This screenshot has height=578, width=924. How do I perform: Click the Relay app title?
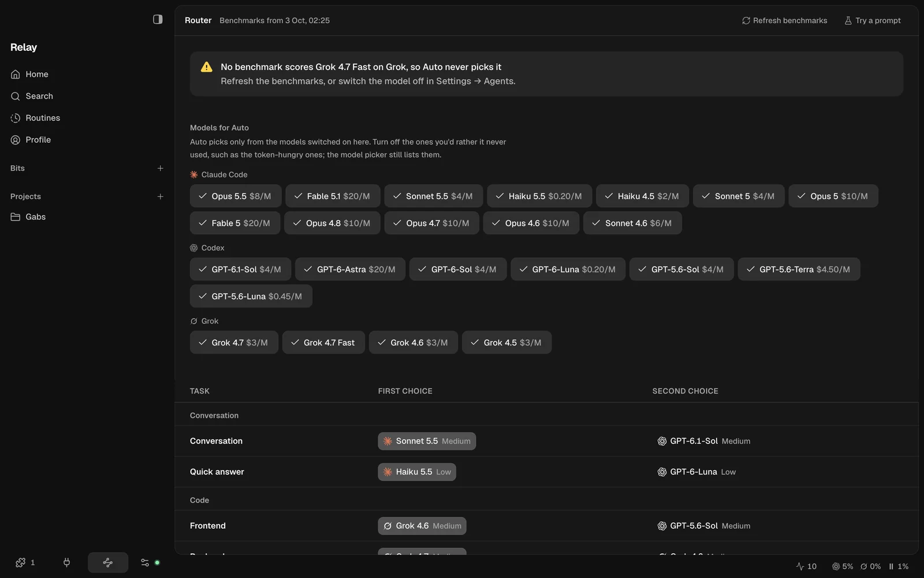(24, 47)
